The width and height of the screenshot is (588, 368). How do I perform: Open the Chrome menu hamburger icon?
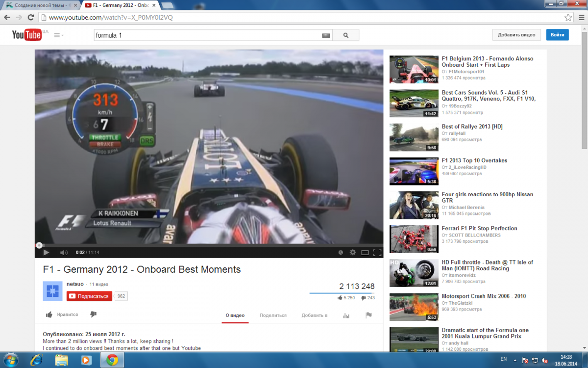coord(581,17)
